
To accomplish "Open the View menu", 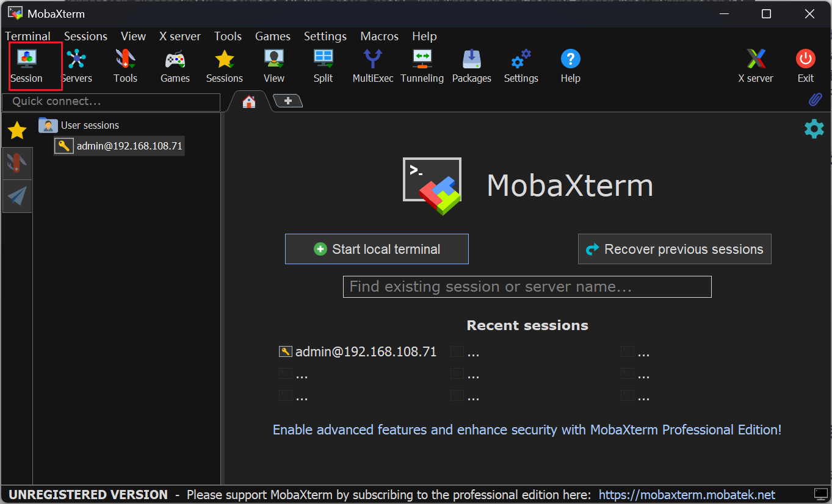I will 133,36.
